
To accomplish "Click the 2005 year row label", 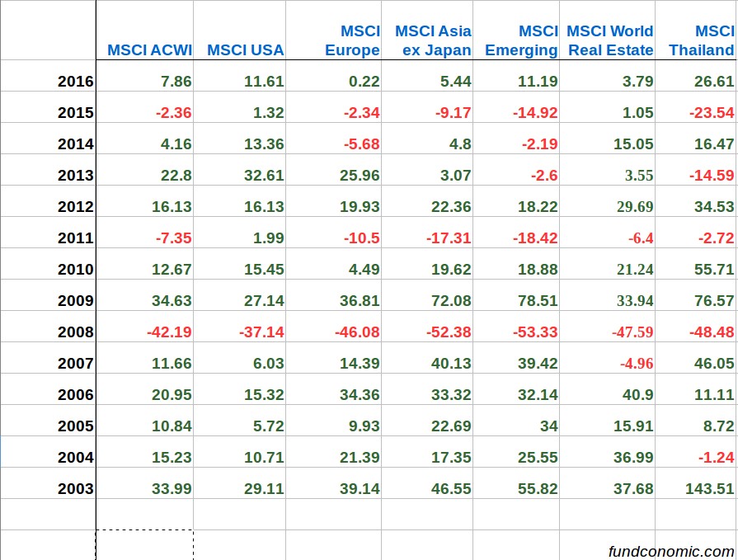I will [76, 426].
